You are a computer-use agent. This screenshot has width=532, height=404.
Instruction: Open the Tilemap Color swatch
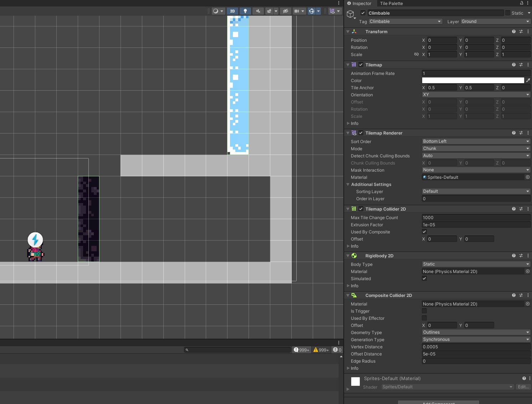pos(473,80)
